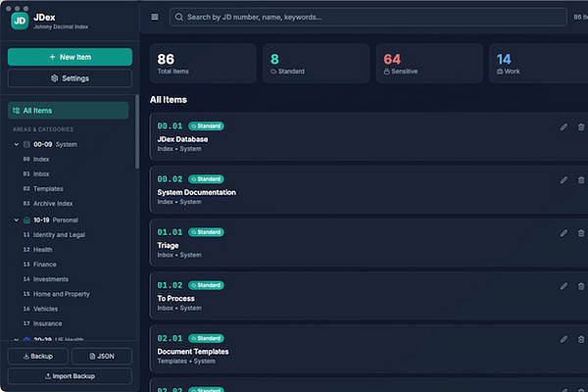Edit the Document Templates item with the pencil
The image size is (588, 392).
click(x=563, y=339)
